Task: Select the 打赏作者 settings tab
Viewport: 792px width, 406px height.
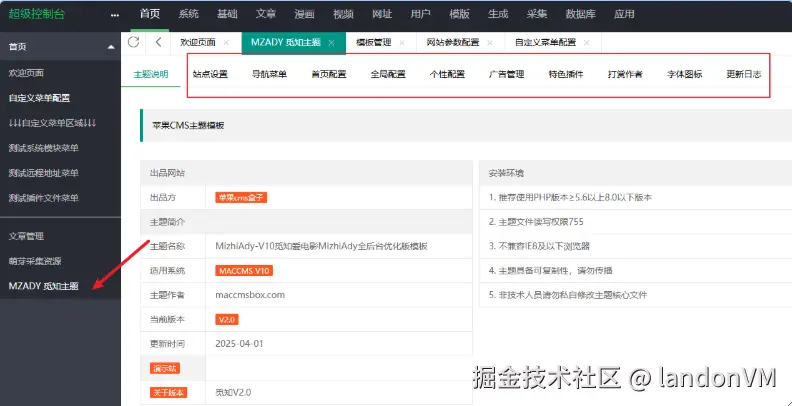Action: pyautogui.click(x=625, y=74)
